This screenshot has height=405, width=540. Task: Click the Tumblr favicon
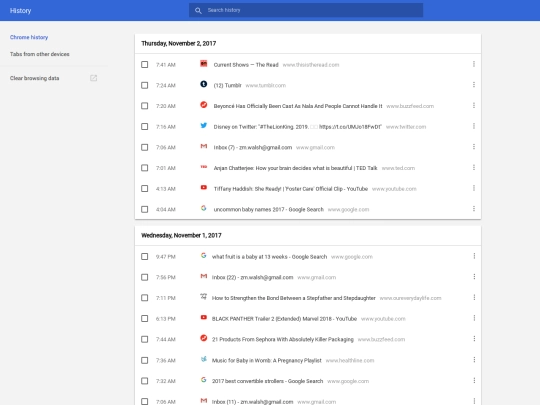pyautogui.click(x=204, y=84)
